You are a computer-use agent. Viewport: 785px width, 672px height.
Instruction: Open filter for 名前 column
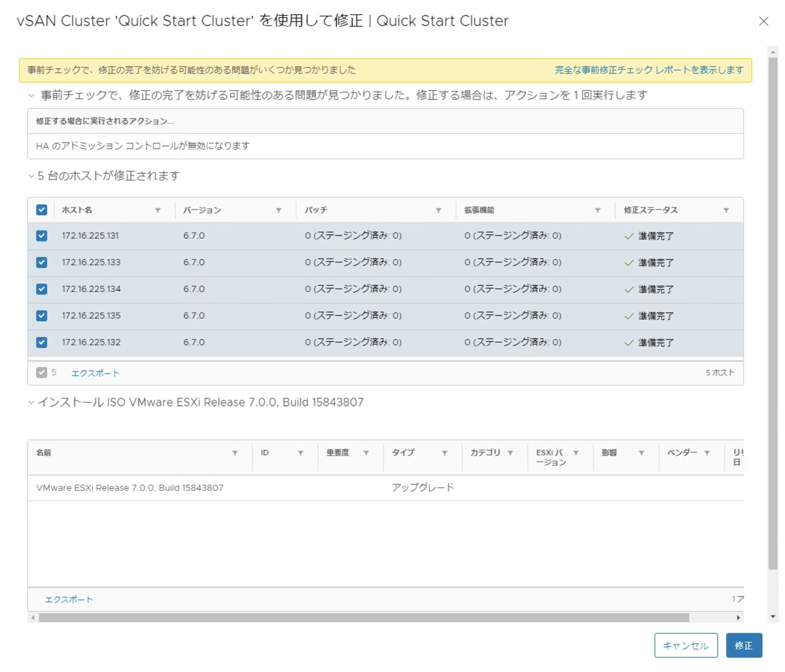(x=235, y=453)
